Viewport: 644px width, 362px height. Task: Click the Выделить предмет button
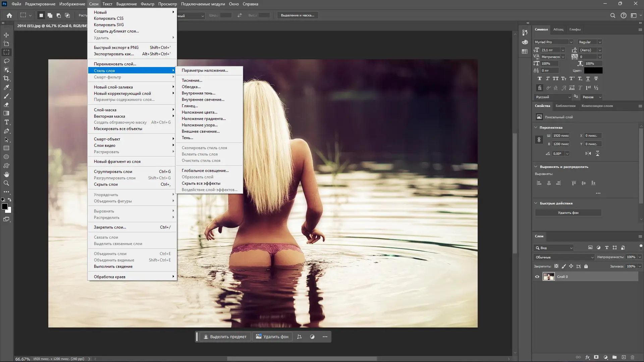[225, 337]
